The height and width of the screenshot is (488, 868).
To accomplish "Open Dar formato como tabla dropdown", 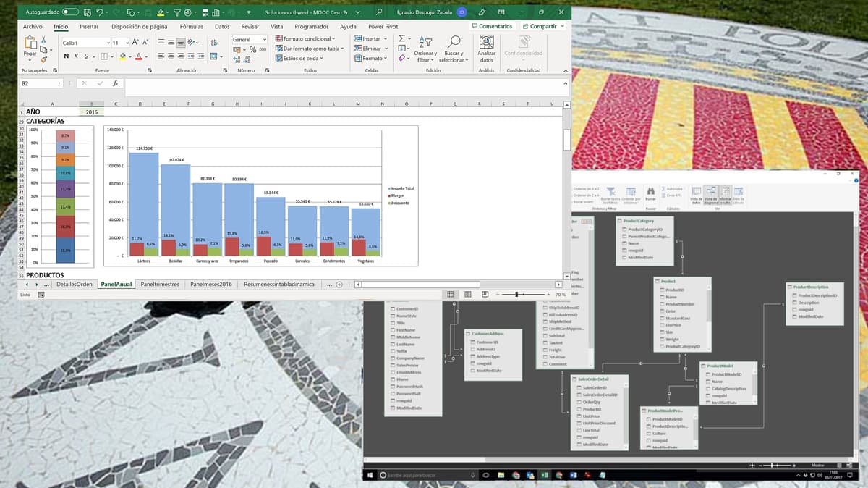I will coord(310,49).
